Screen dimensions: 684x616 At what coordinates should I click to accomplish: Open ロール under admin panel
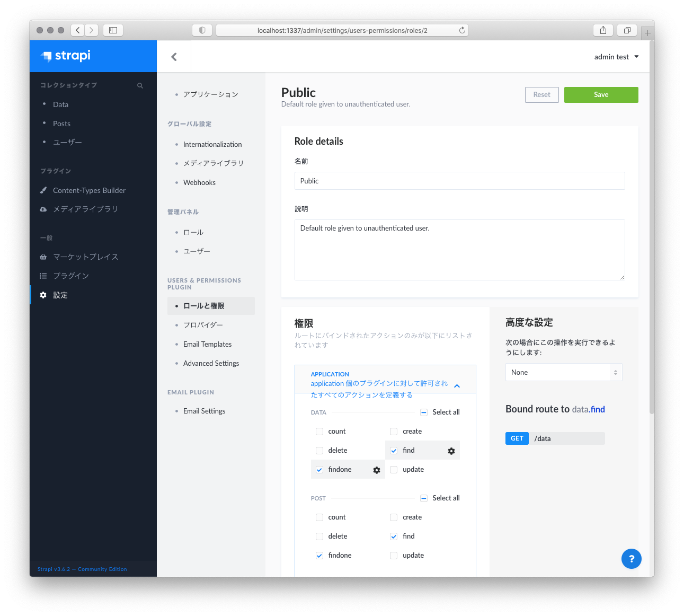tap(193, 232)
